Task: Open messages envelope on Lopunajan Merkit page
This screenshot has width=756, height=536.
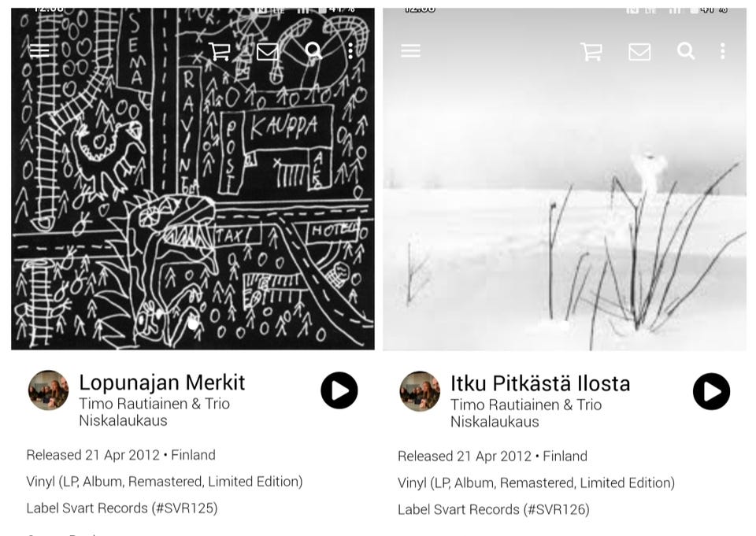Action: coord(267,51)
